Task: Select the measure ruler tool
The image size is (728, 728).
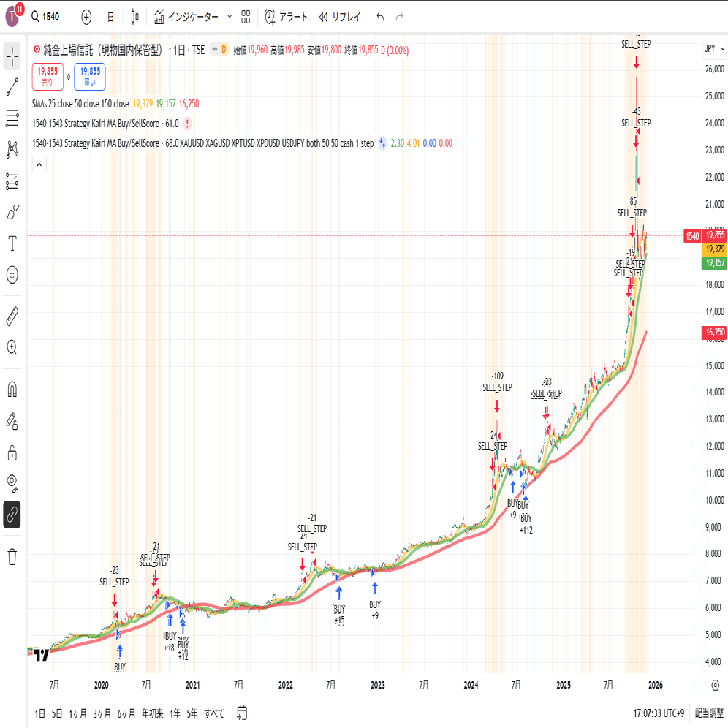Action: tap(12, 316)
